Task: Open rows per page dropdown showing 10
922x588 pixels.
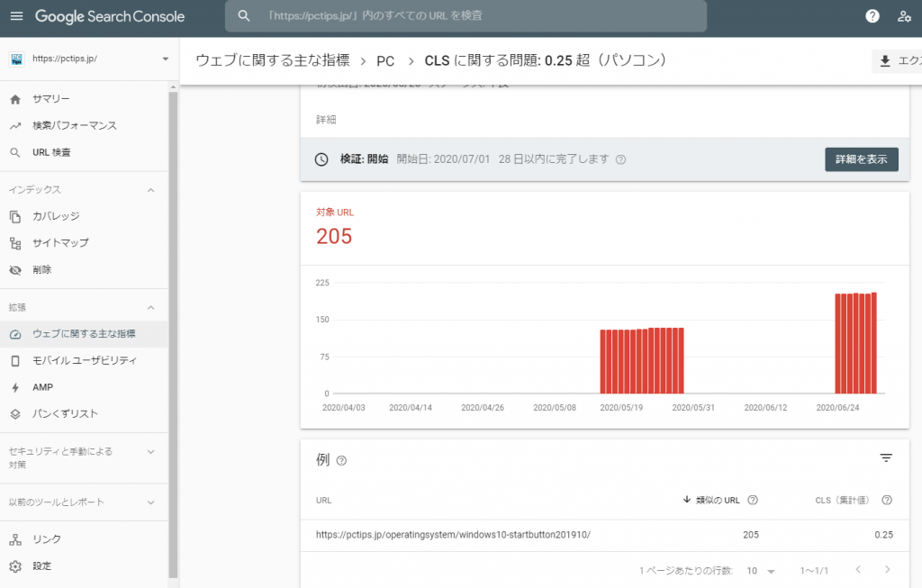Action: pos(761,571)
